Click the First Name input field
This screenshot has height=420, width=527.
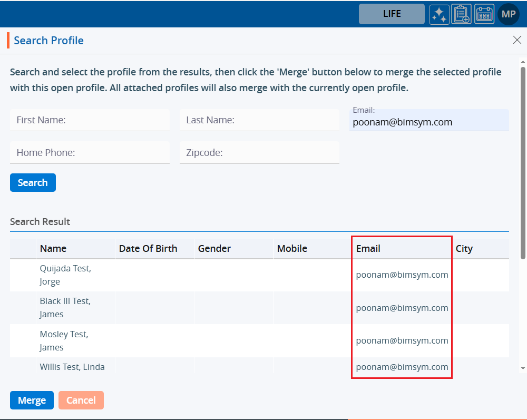tap(90, 120)
